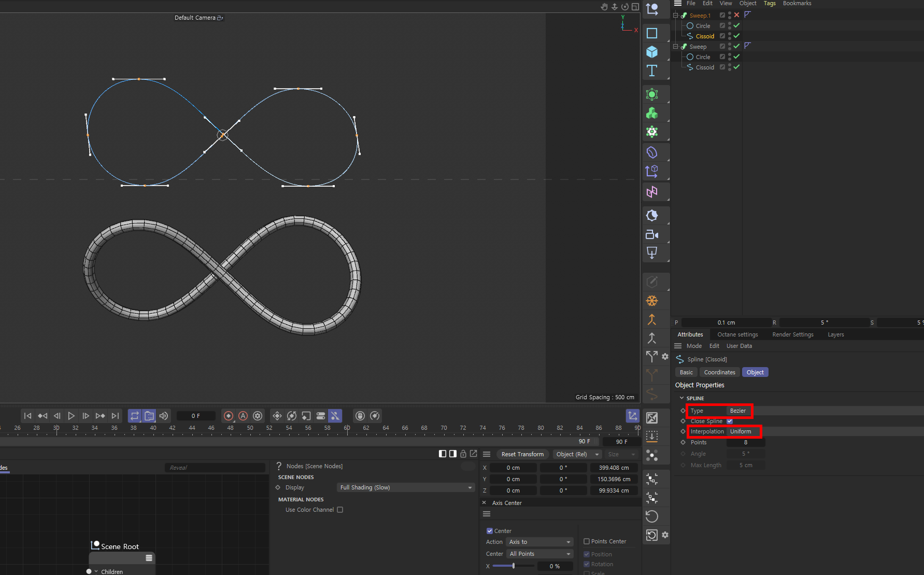
Task: Click the lock icon above coordinates panel
Action: click(x=463, y=454)
